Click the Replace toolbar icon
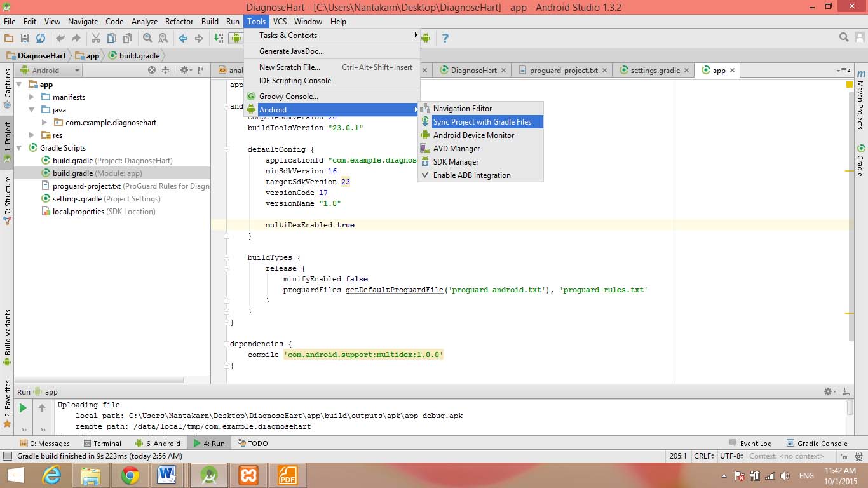The width and height of the screenshot is (868, 488). point(163,38)
